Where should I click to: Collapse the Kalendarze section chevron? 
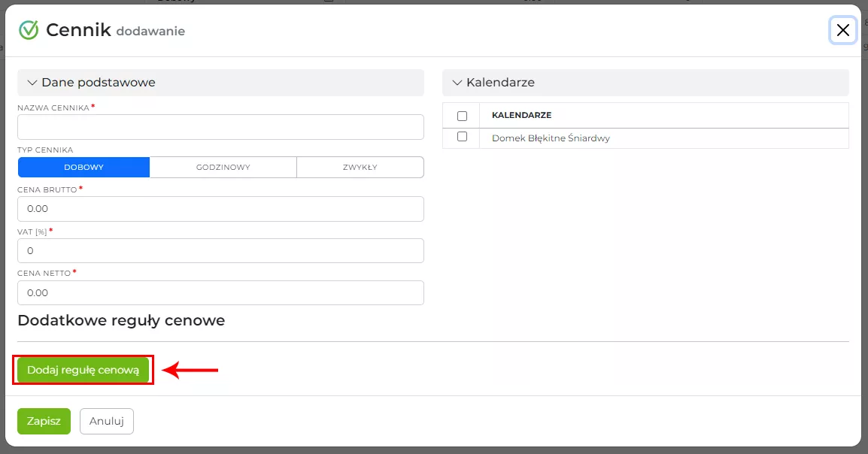[457, 83]
